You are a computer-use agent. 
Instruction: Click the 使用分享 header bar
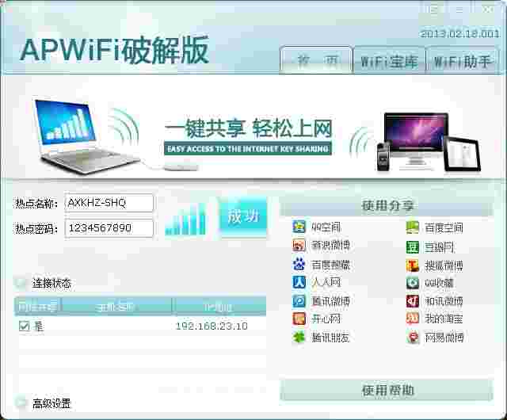[x=387, y=205]
